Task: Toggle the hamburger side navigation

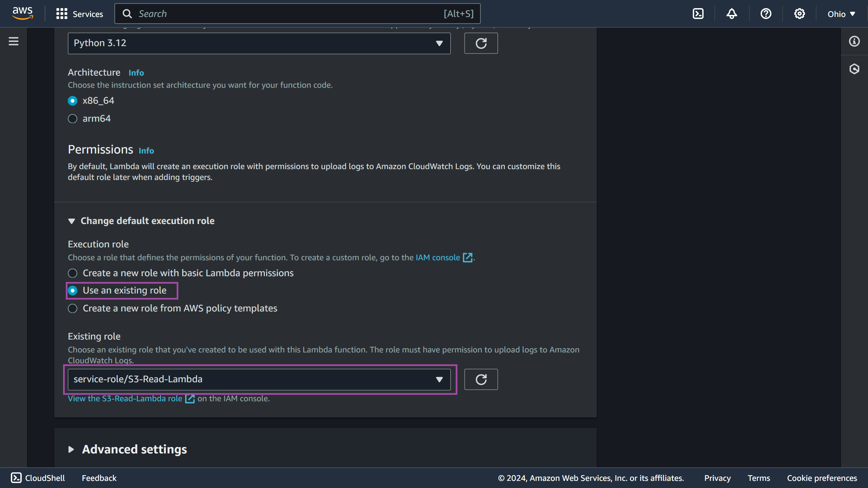Action: (14, 41)
